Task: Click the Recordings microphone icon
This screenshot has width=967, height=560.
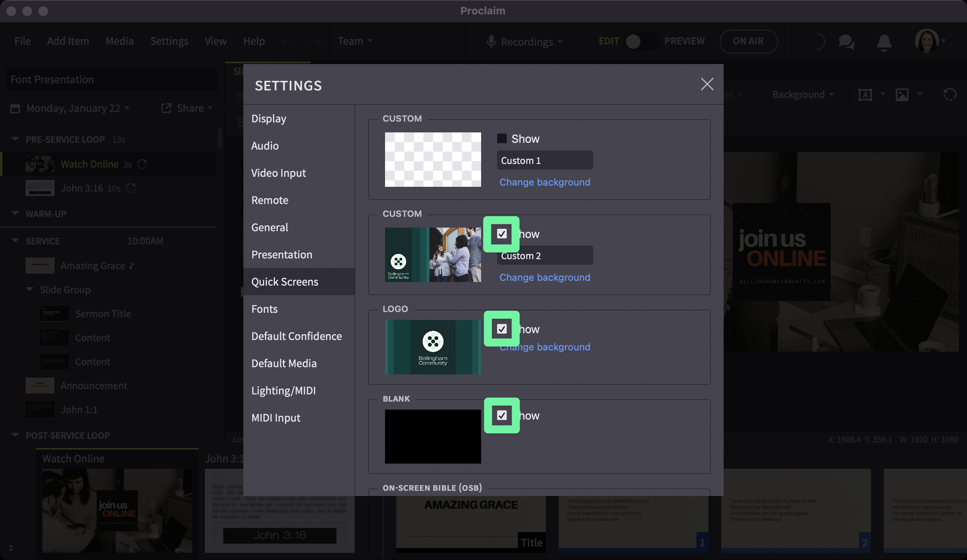Action: 491,42
